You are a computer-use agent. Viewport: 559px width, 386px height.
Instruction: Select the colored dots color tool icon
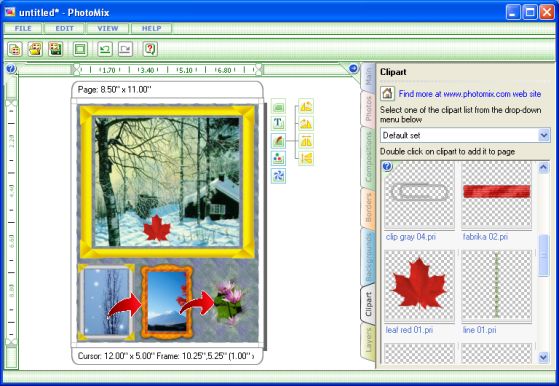[278, 158]
